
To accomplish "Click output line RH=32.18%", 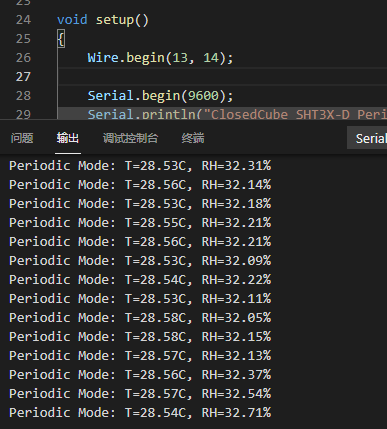I will tap(140, 204).
